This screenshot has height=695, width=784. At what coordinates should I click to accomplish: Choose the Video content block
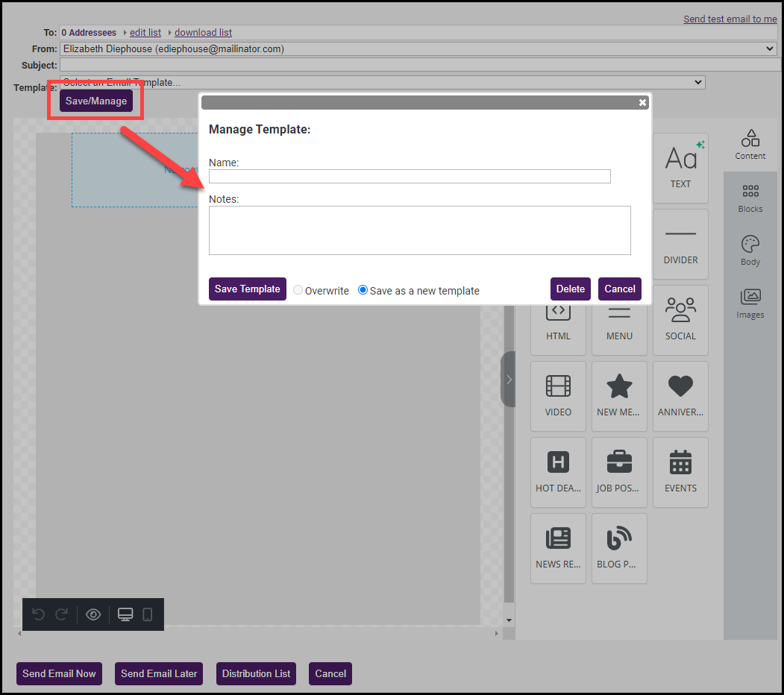coord(558,396)
